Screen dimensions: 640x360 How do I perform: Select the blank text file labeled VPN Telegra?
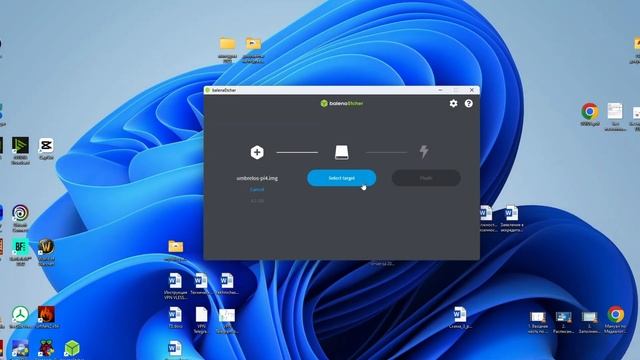(201, 320)
